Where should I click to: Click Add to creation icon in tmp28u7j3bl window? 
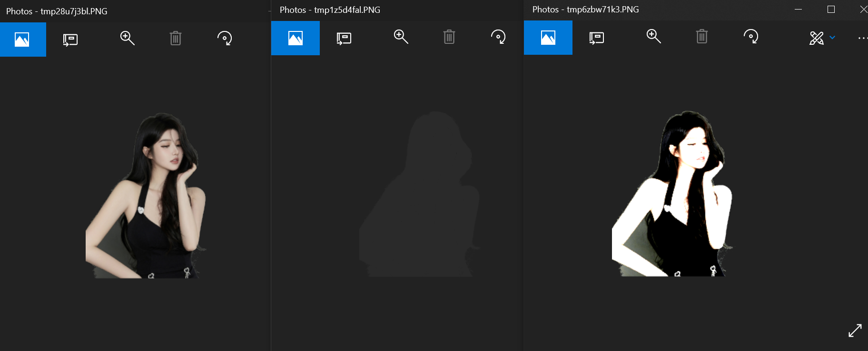pos(70,40)
